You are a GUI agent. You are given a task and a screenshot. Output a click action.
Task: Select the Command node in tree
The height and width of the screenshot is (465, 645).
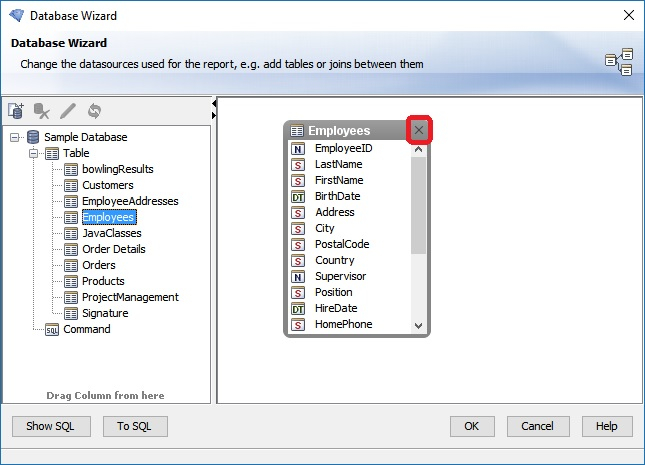86,329
